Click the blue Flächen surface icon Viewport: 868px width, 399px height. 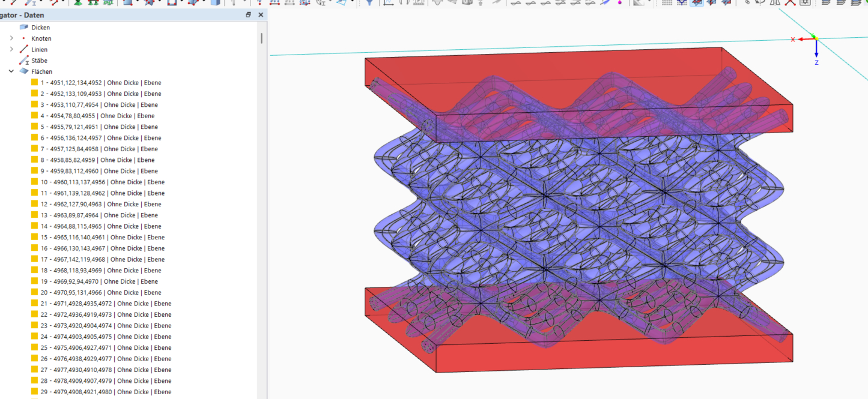24,71
